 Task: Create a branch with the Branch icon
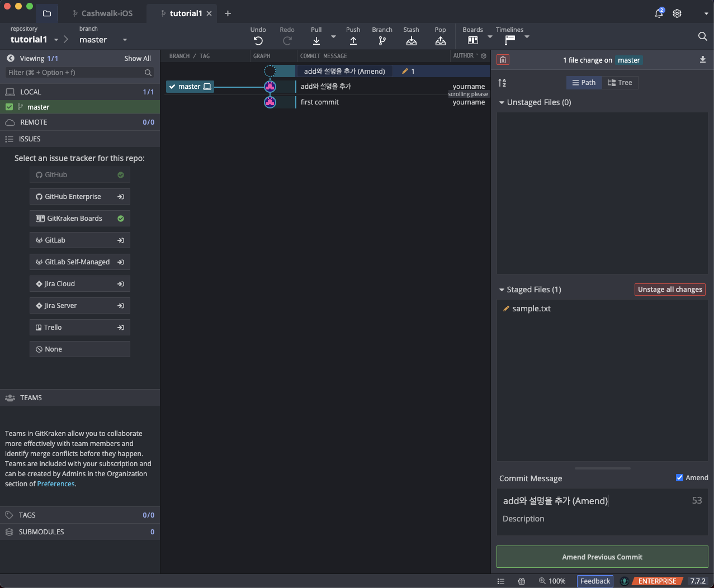point(382,40)
